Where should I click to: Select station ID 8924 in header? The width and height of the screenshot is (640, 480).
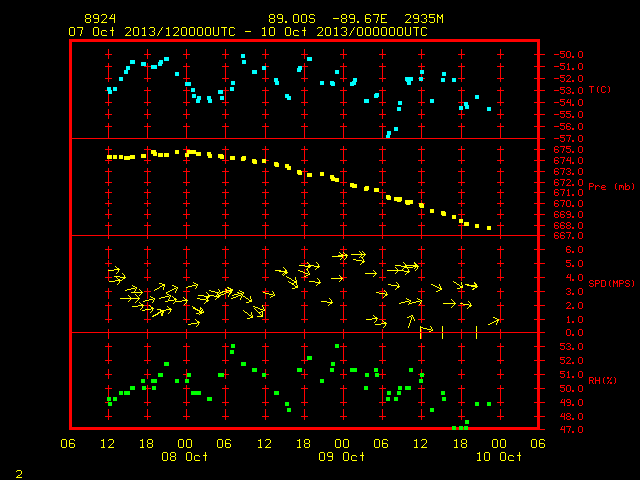100,19
